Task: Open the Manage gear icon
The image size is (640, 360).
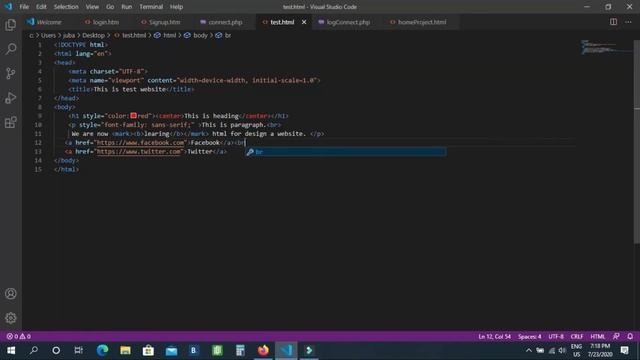Action: click(x=11, y=318)
